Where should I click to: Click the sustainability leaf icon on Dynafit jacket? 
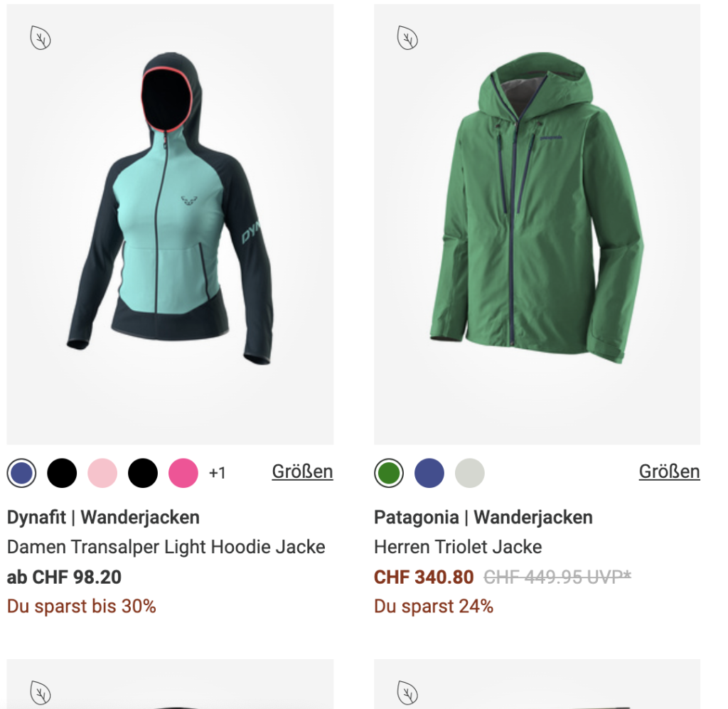(41, 38)
